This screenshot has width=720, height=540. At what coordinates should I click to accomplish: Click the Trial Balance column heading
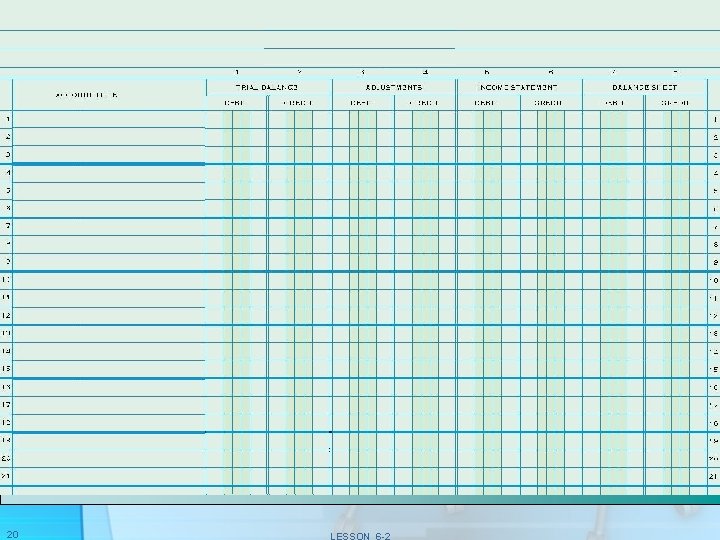(267, 87)
